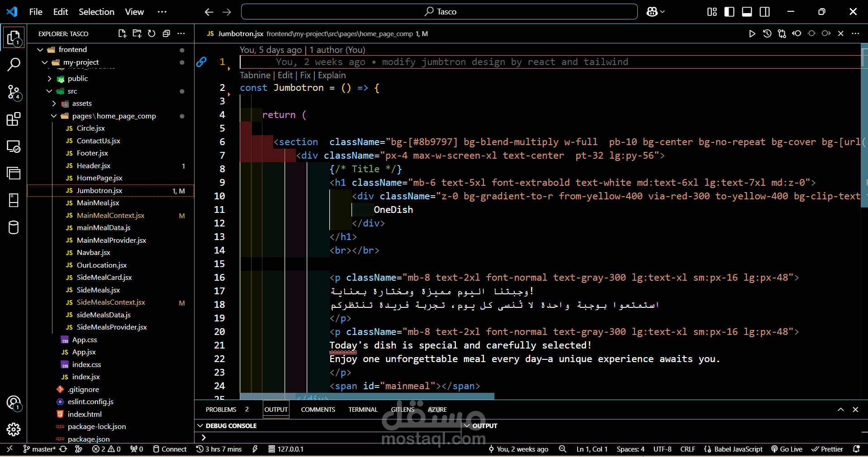Open changes with the compare icon
Viewport: 868px width, 457px height.
[x=782, y=33]
